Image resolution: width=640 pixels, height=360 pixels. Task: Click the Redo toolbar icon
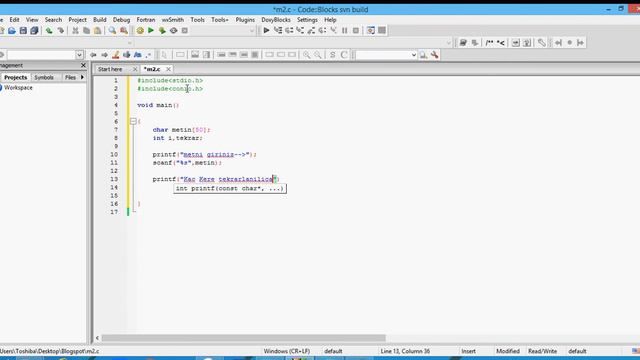tap(60, 31)
